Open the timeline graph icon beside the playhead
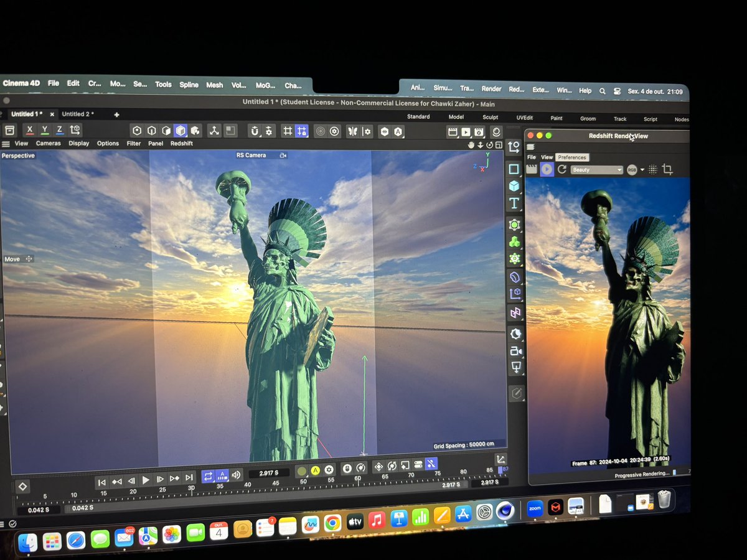This screenshot has width=747, height=560. [500, 460]
